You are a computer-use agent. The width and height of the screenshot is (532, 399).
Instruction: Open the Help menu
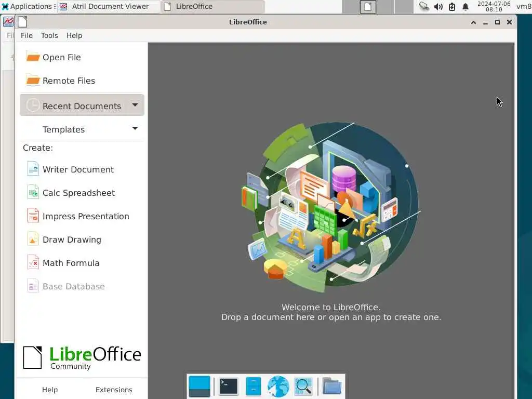point(74,35)
